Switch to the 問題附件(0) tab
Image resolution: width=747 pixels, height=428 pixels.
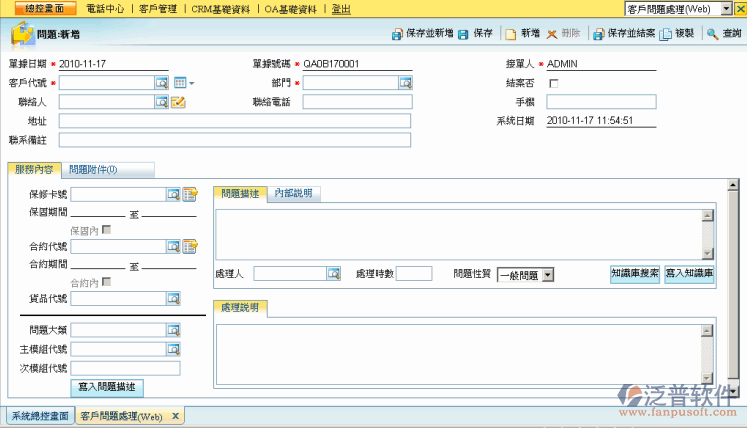click(95, 170)
